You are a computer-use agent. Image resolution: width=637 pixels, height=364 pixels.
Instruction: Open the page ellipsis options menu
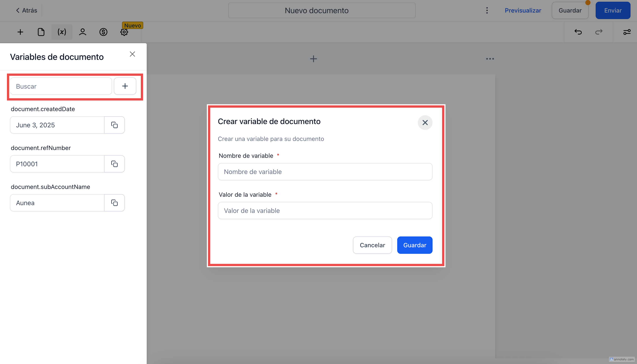490,59
